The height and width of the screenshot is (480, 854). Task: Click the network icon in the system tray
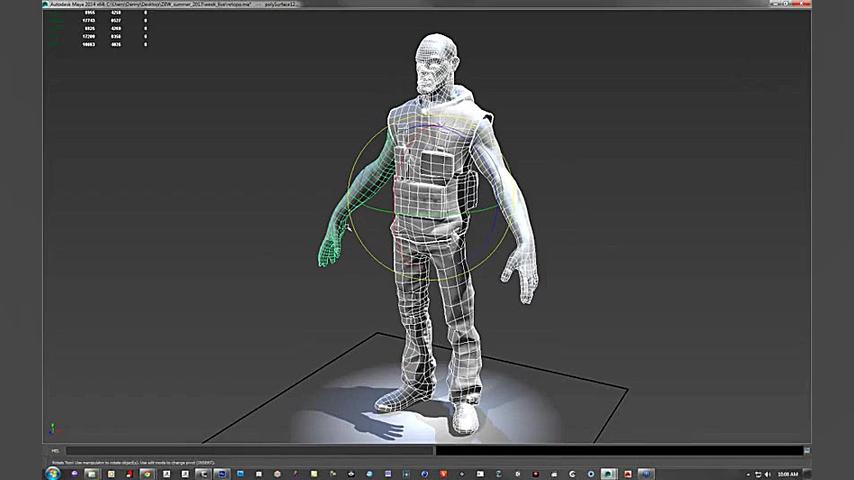[758, 475]
